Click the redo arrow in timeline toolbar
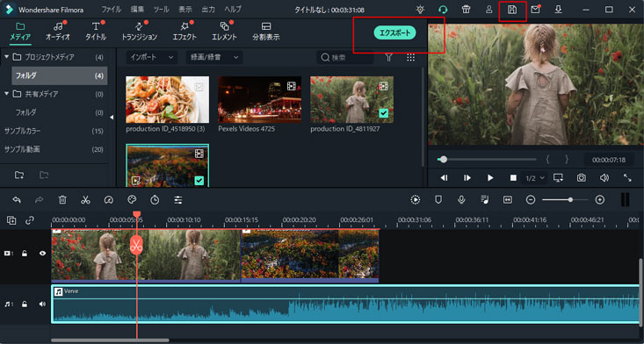Viewport: 644px width, 344px height. [40, 200]
